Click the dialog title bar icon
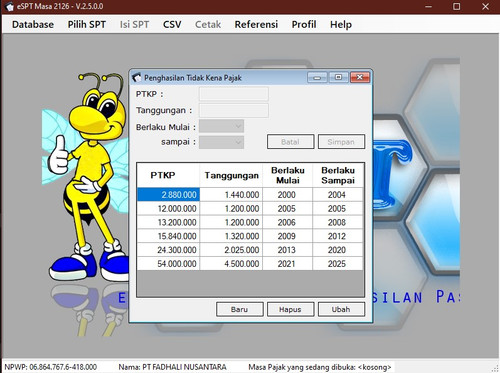 pos(137,78)
